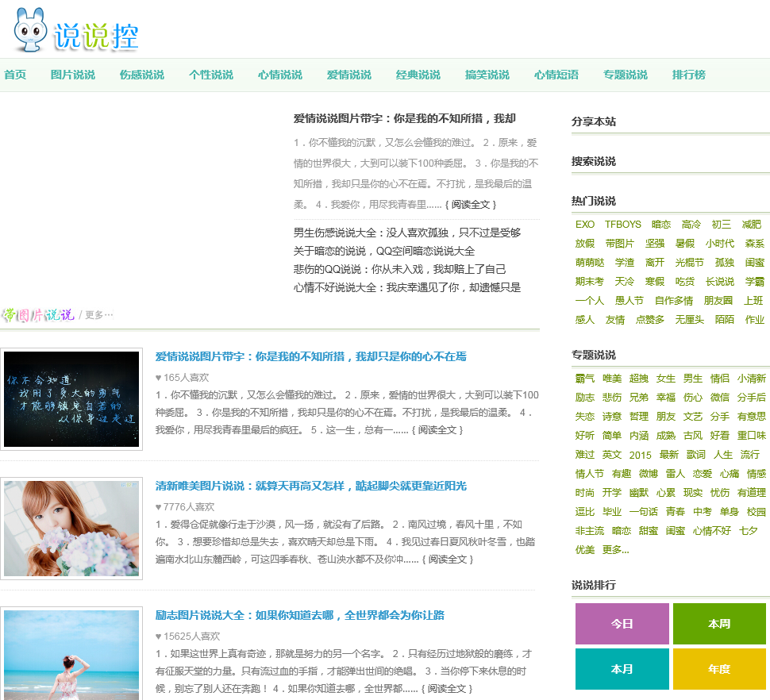The width and height of the screenshot is (770, 700).
Task: Open the teal 本月 ranking tile
Action: (622, 668)
